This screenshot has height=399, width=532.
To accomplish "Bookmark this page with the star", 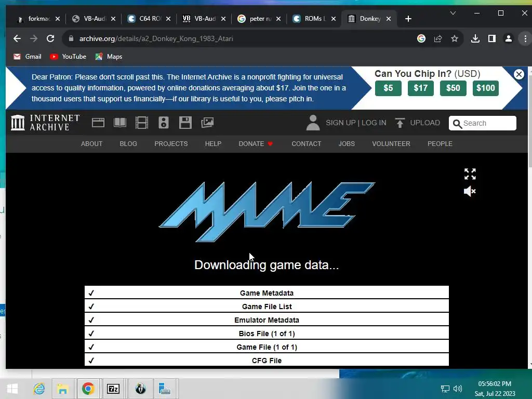I will pos(454,38).
